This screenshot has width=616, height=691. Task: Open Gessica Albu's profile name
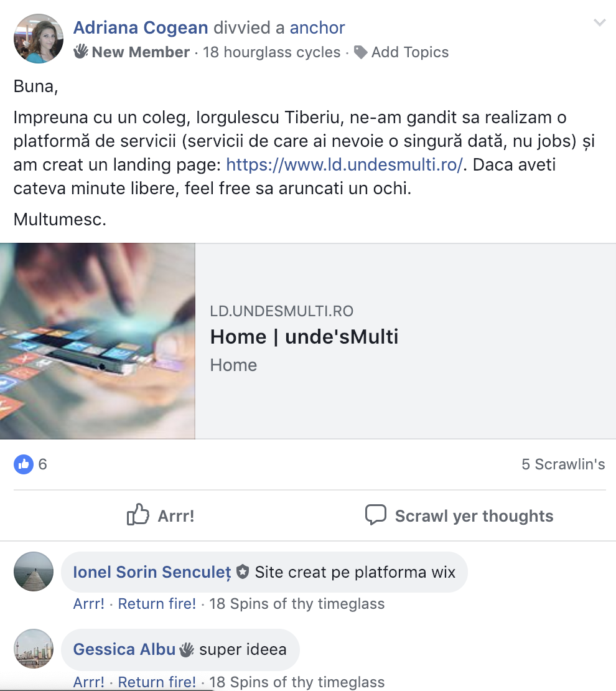click(124, 649)
